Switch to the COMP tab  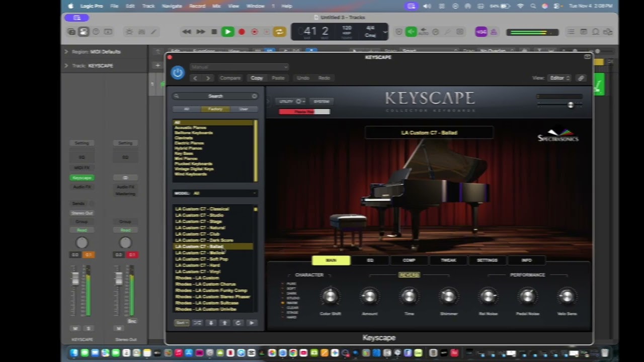click(409, 260)
